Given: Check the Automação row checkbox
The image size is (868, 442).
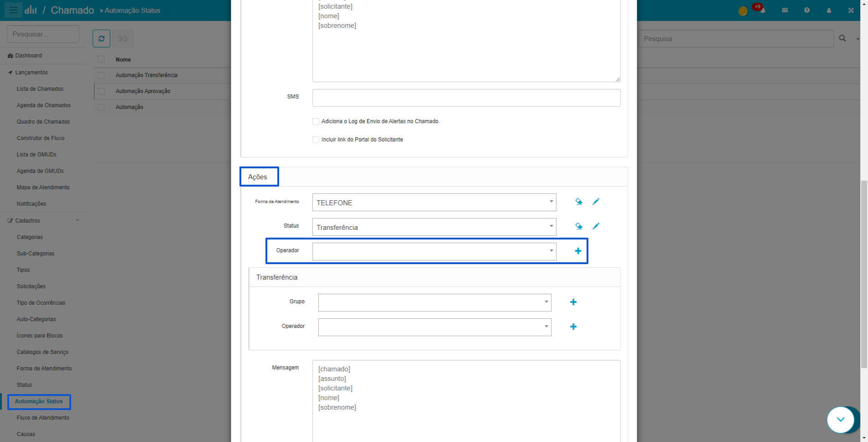Looking at the screenshot, I should 101,107.
